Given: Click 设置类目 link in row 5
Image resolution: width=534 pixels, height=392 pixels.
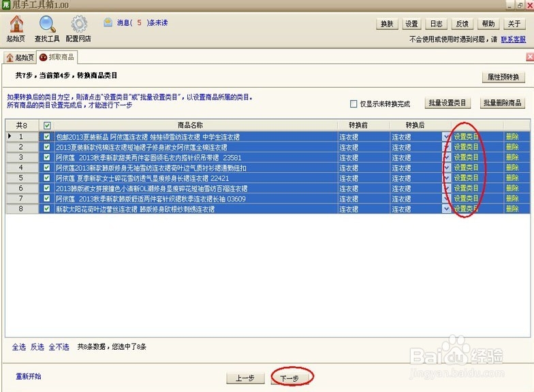Looking at the screenshot, I should tap(466, 178).
